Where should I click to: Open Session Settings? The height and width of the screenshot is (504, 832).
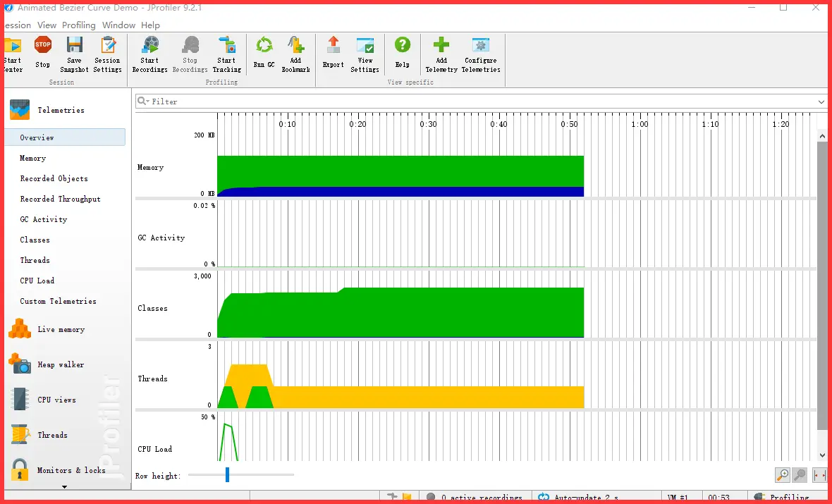[108, 54]
